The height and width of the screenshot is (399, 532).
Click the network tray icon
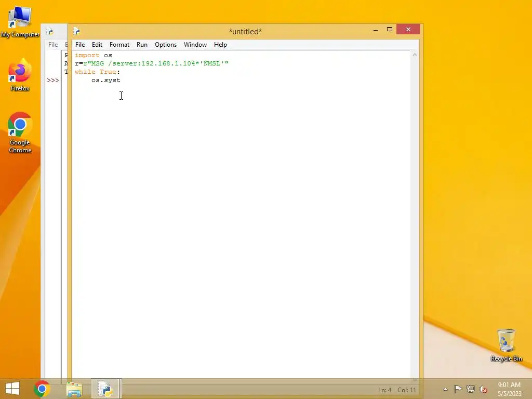click(x=471, y=389)
